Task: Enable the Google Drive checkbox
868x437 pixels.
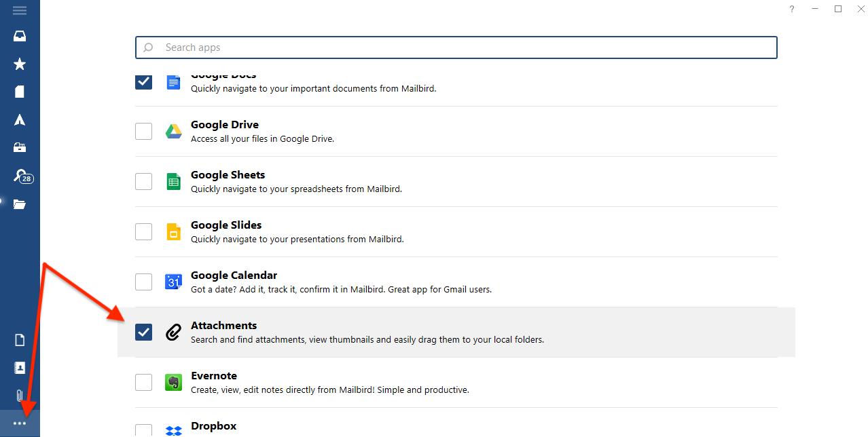Action: tap(143, 131)
